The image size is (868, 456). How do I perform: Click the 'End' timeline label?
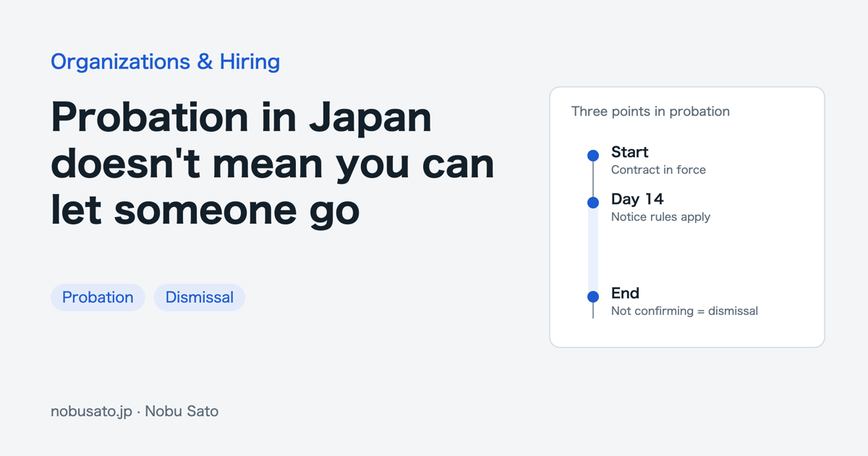625,293
